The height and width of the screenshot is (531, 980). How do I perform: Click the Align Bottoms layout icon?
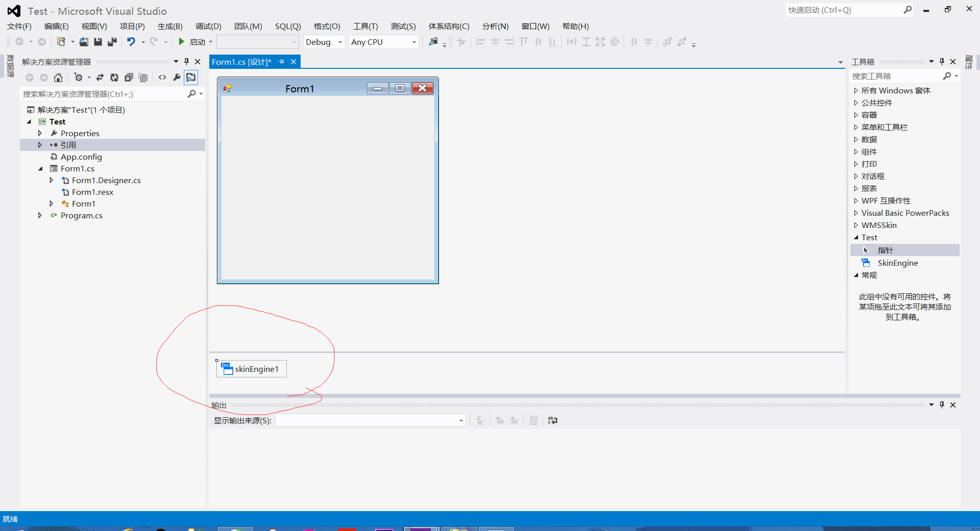point(552,42)
